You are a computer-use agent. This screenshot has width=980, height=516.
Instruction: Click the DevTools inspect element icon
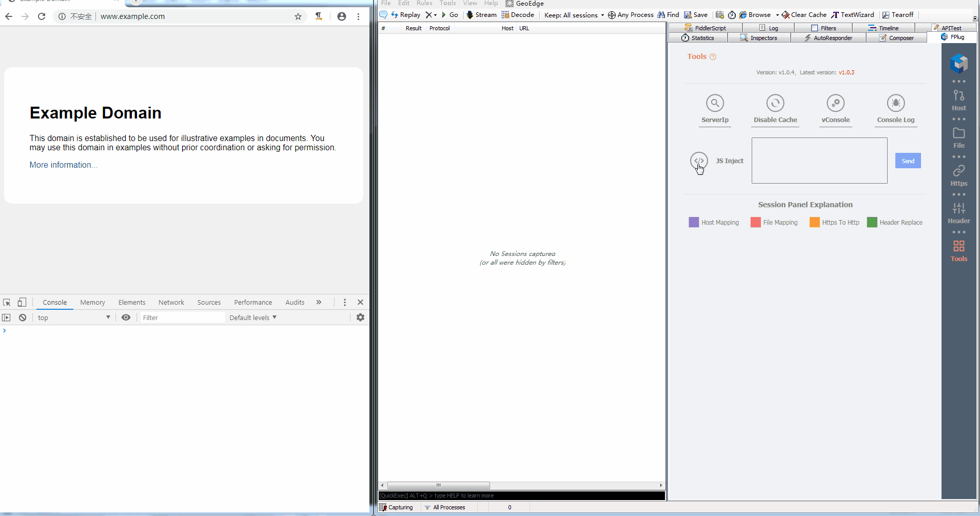[7, 302]
